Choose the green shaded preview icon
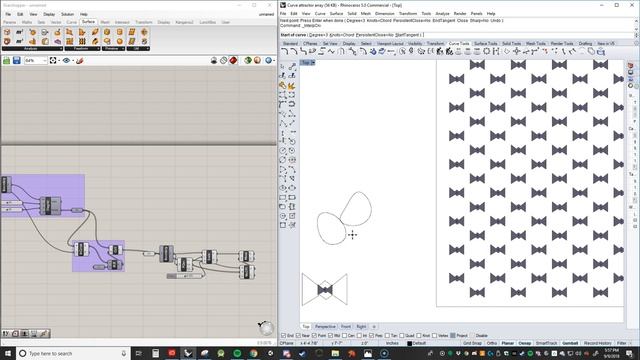The width and height of the screenshot is (640, 360). 248,60
